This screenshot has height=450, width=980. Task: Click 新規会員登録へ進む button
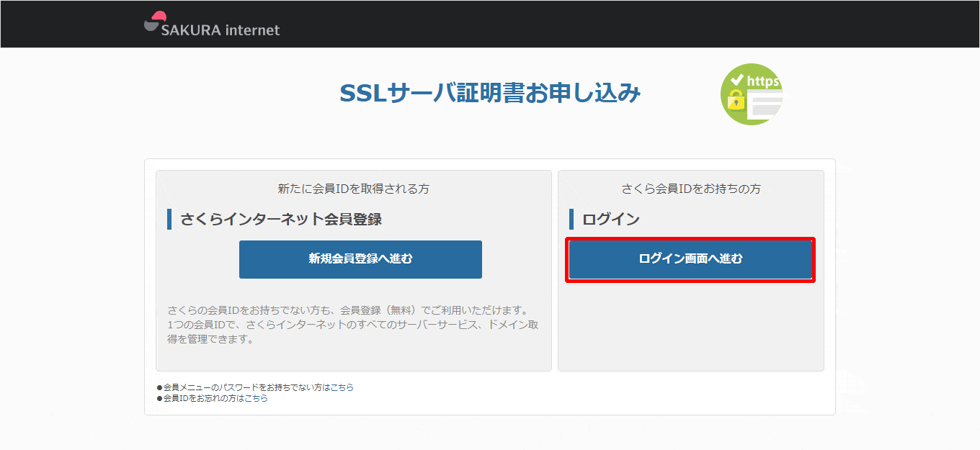(x=360, y=259)
